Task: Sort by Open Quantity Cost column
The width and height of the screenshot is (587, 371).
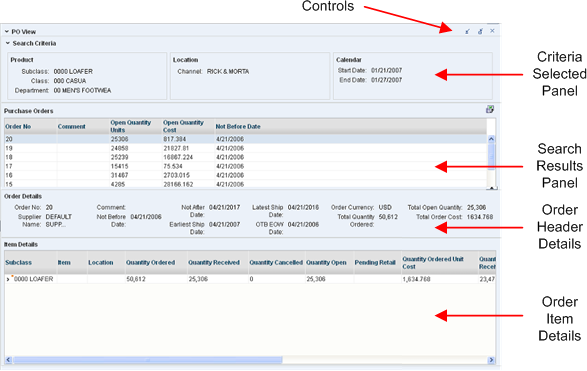Action: [x=183, y=126]
